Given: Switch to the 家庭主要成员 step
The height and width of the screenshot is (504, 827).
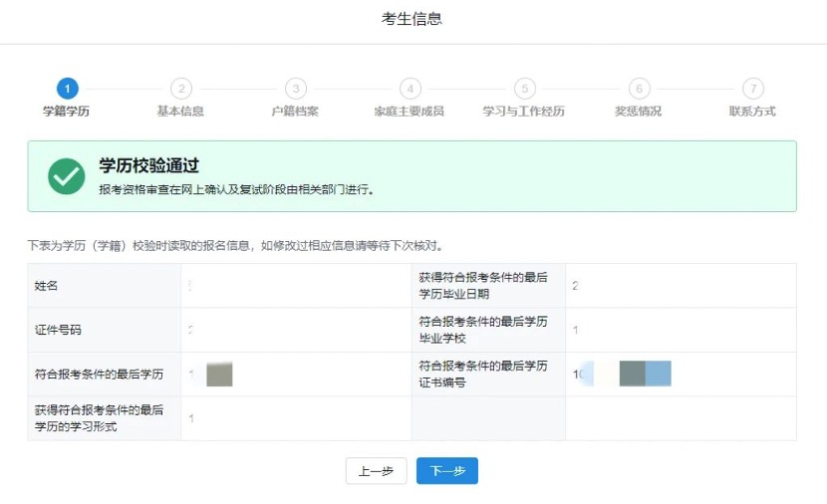Looking at the screenshot, I should [x=410, y=112].
